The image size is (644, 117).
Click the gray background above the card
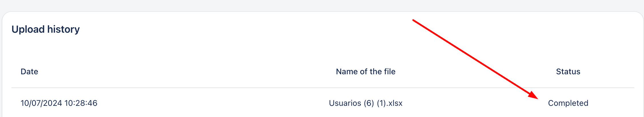[286, 5]
